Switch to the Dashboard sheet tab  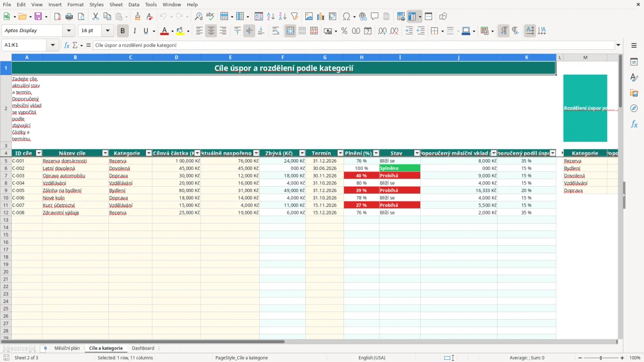143,348
